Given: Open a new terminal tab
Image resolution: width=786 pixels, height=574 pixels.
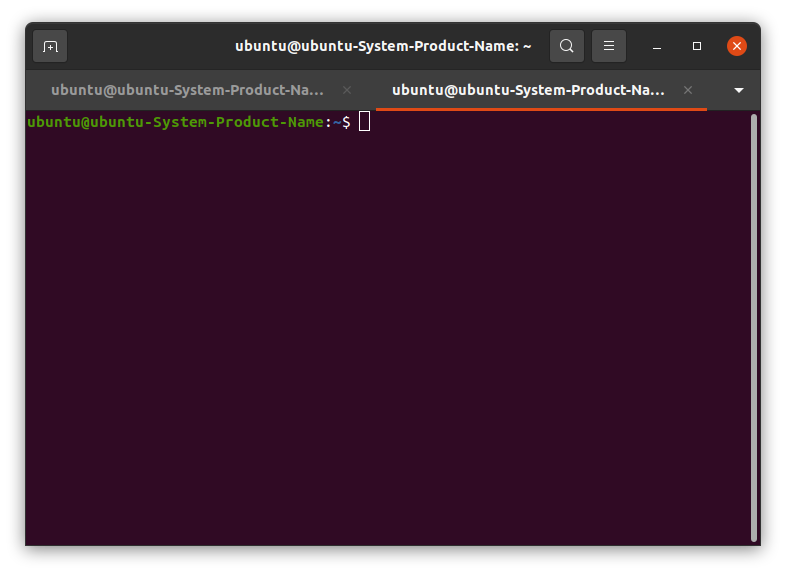Looking at the screenshot, I should pyautogui.click(x=50, y=47).
